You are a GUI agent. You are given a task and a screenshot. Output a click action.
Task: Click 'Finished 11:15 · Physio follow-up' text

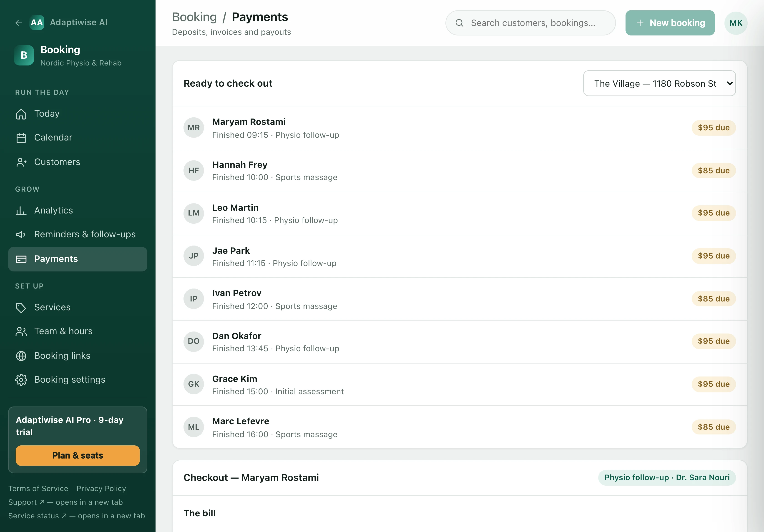pos(274,263)
